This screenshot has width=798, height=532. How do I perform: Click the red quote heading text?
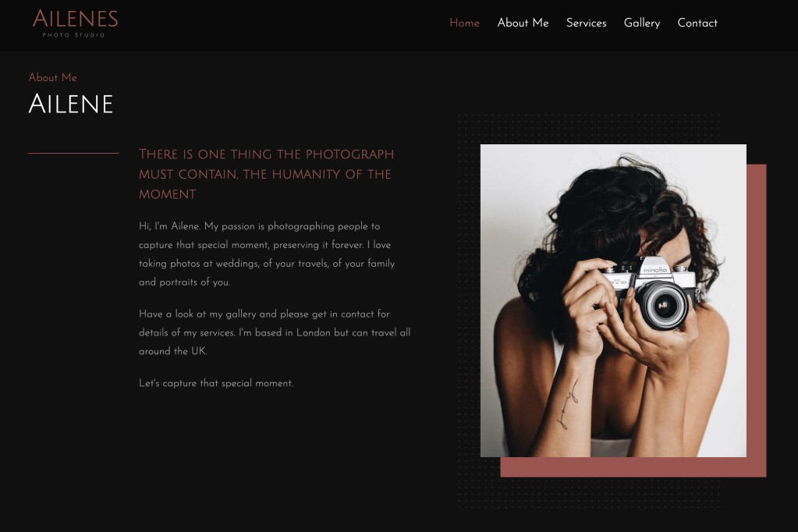click(x=266, y=174)
